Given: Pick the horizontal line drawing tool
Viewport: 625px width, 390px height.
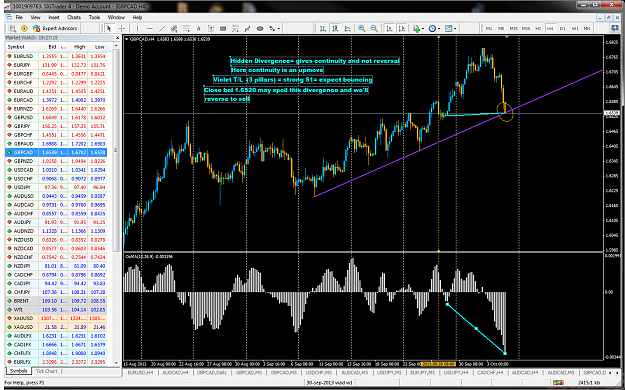Looking at the screenshot, I should pos(150,28).
